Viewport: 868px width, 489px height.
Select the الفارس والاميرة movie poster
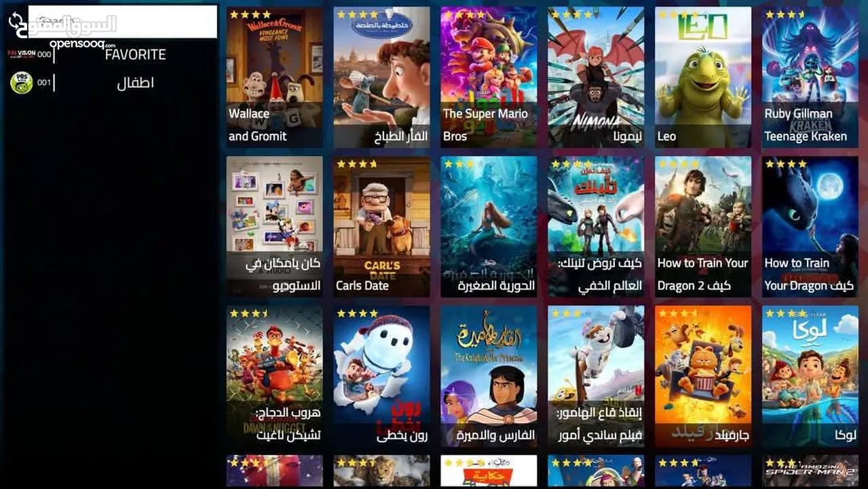click(x=489, y=376)
